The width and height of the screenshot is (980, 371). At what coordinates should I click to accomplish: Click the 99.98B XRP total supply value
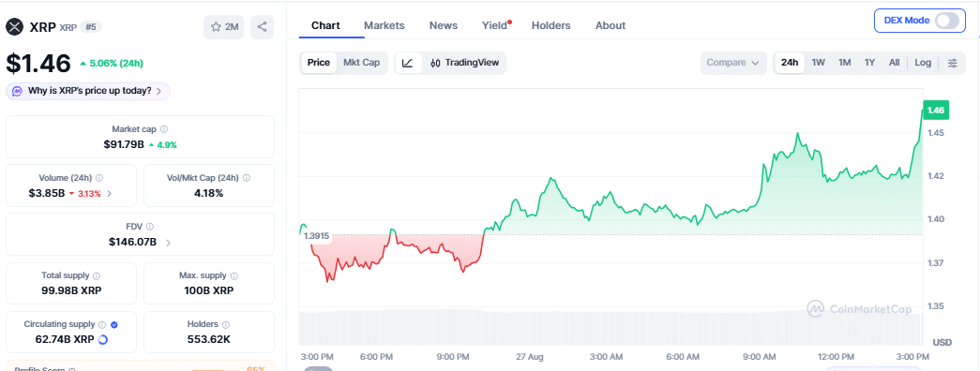pyautogui.click(x=71, y=291)
